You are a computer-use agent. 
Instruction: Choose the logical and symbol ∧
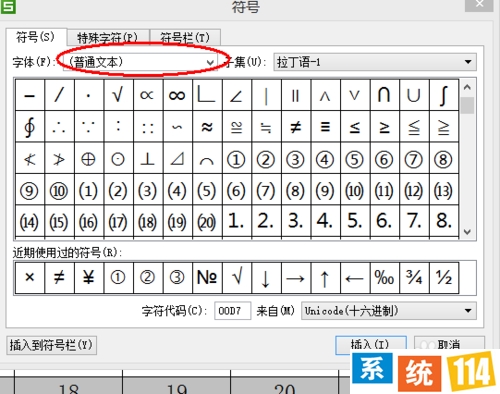[x=325, y=95]
